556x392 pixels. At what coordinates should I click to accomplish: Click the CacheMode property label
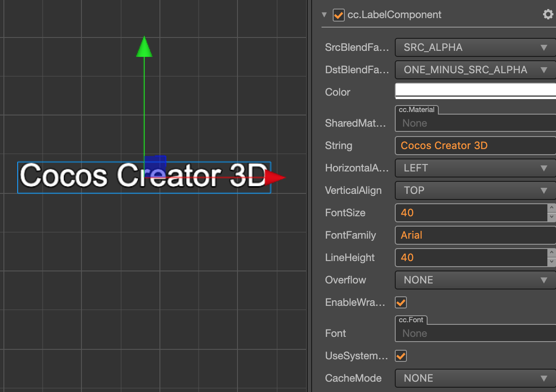click(353, 378)
